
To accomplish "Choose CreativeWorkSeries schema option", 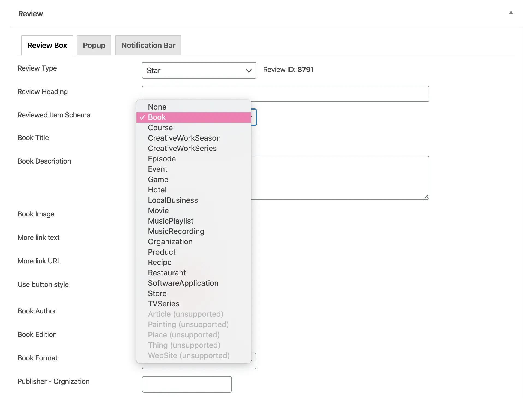I will 193,148.
